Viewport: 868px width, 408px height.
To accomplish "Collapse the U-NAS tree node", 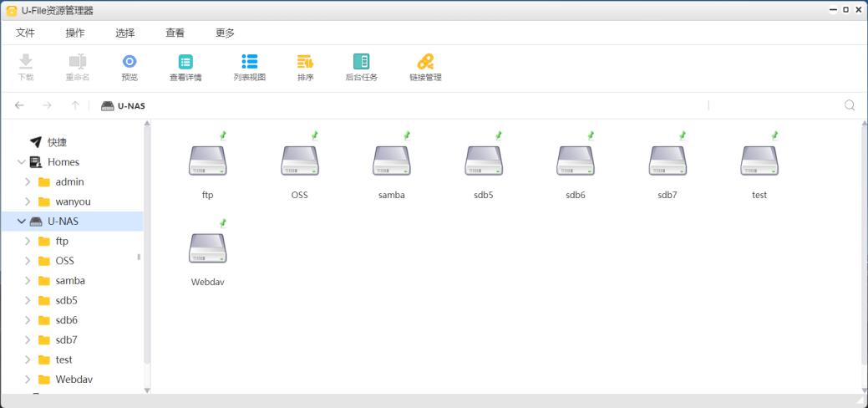I will click(x=22, y=222).
